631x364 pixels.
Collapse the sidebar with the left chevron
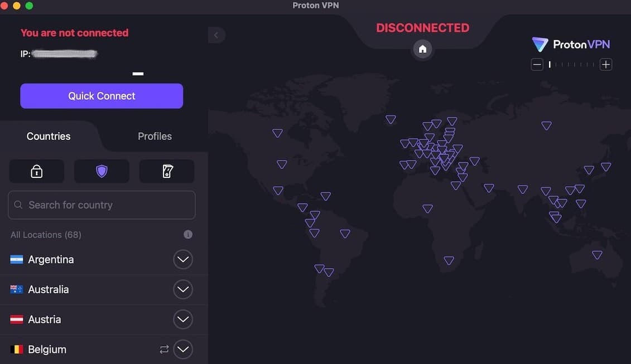click(216, 35)
